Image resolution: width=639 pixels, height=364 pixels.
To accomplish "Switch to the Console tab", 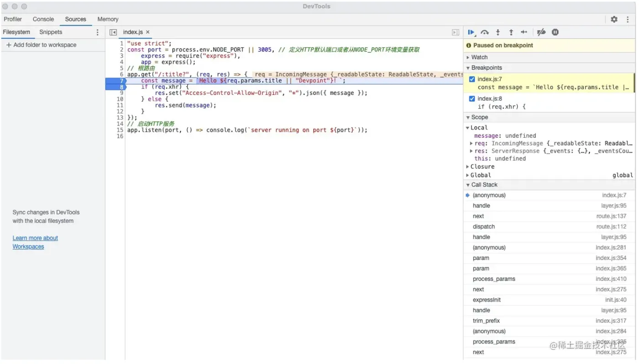I will [43, 19].
